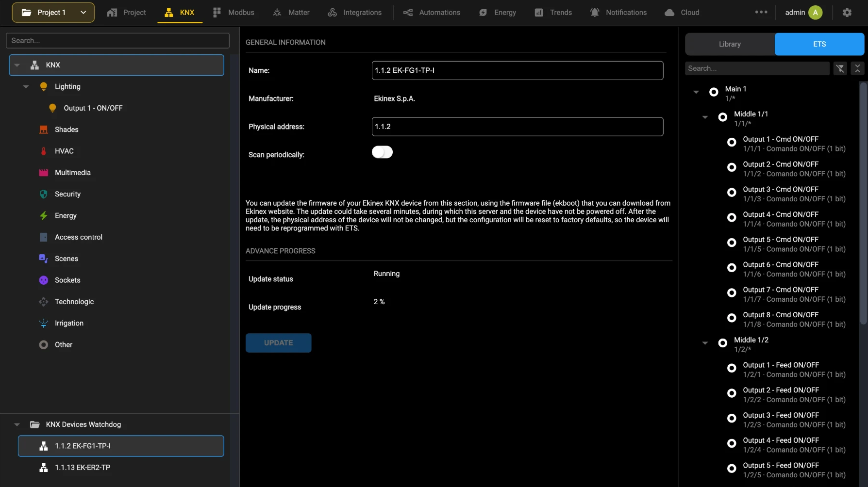
Task: Open the Notifications section
Action: [618, 13]
